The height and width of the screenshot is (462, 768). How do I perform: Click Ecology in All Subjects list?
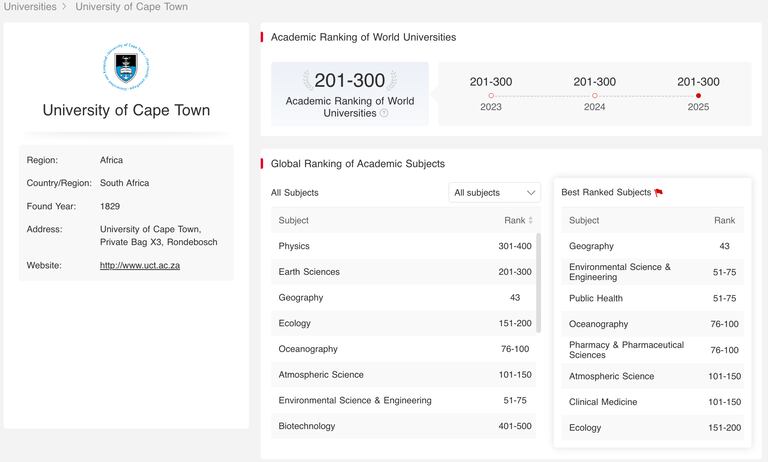click(294, 323)
